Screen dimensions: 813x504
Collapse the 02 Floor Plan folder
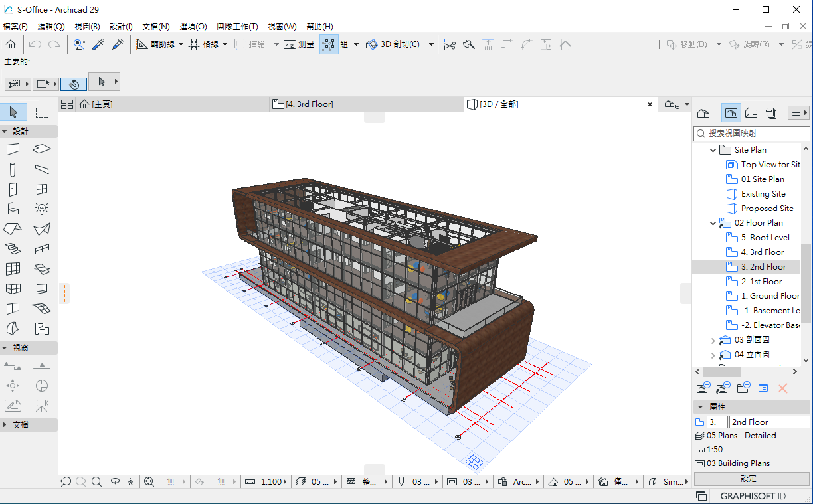713,223
